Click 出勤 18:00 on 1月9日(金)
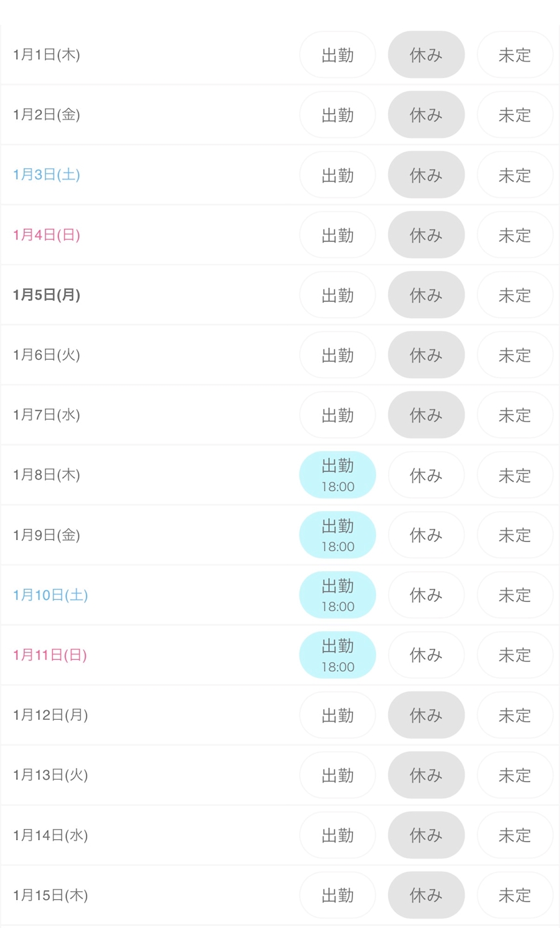 (337, 535)
